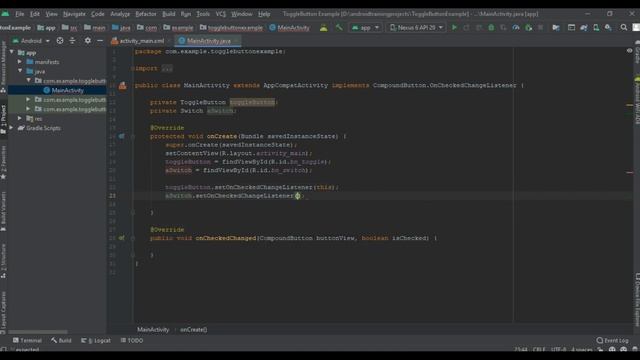This screenshot has width=640, height=360.
Task: Open the Terminal tool window button
Action: [x=27, y=340]
